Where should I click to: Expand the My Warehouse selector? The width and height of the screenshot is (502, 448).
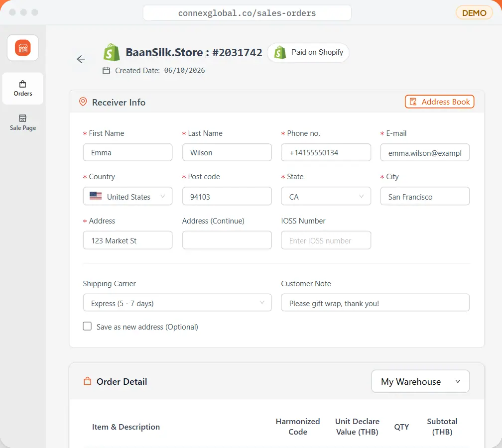tap(420, 381)
